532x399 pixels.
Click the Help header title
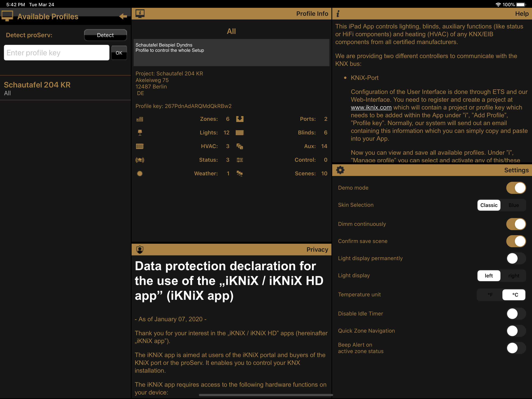tap(522, 14)
